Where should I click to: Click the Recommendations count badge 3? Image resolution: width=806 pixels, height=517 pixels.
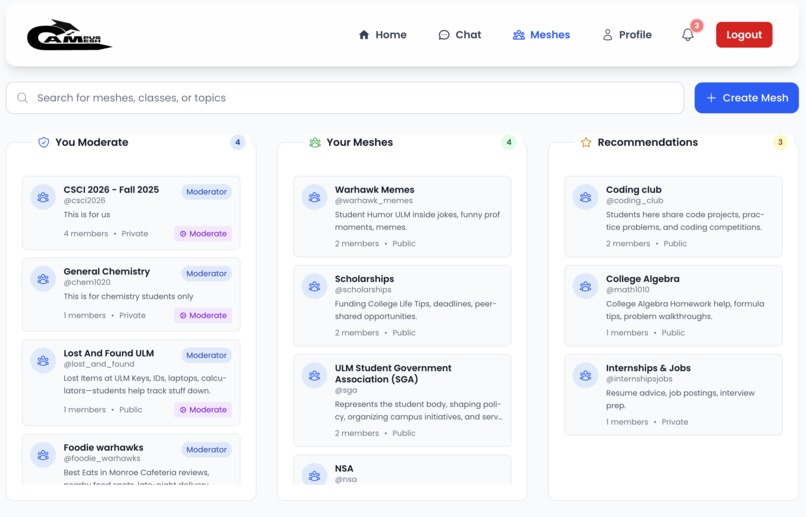780,142
